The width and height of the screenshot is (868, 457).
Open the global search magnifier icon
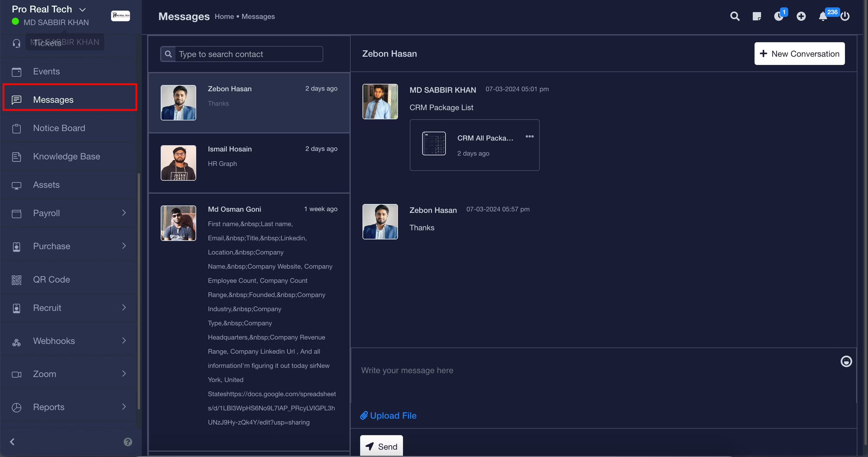(x=735, y=16)
